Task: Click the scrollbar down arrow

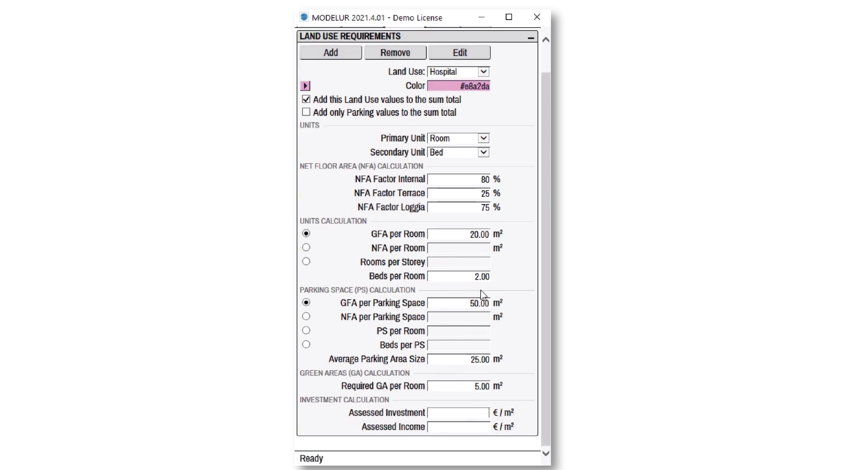Action: pos(546,453)
